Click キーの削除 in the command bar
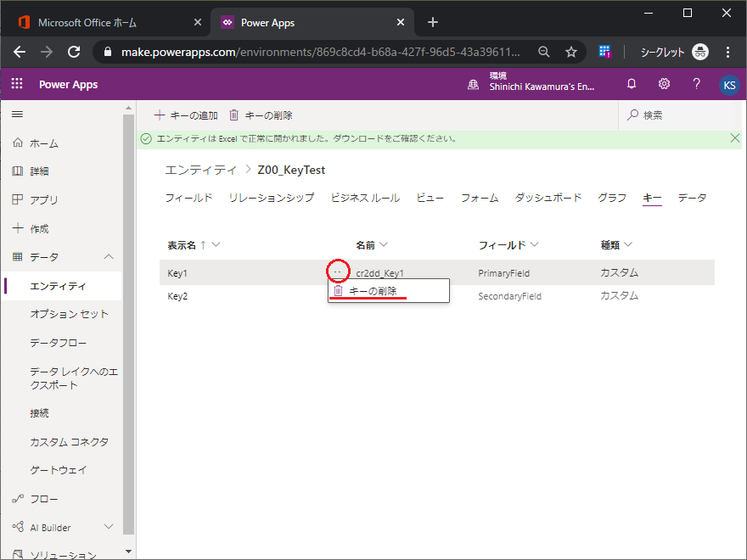The width and height of the screenshot is (747, 560). pyautogui.click(x=261, y=115)
